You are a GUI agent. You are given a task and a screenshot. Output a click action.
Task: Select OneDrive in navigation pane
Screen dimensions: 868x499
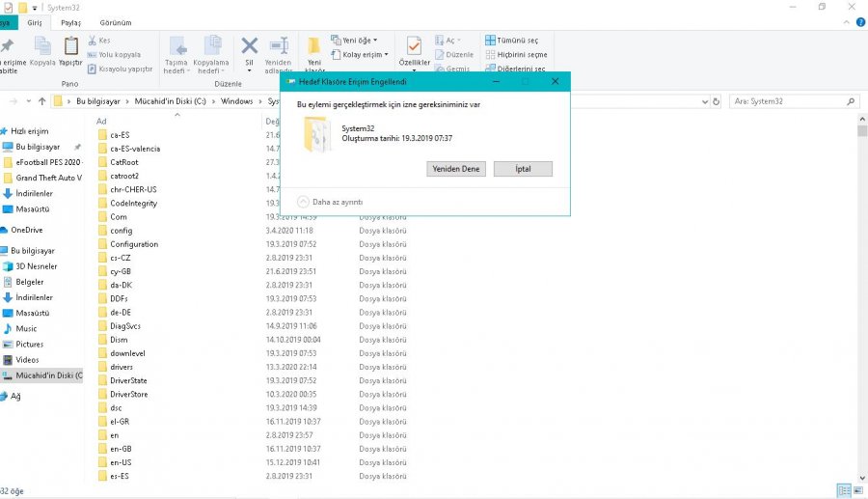pos(26,230)
